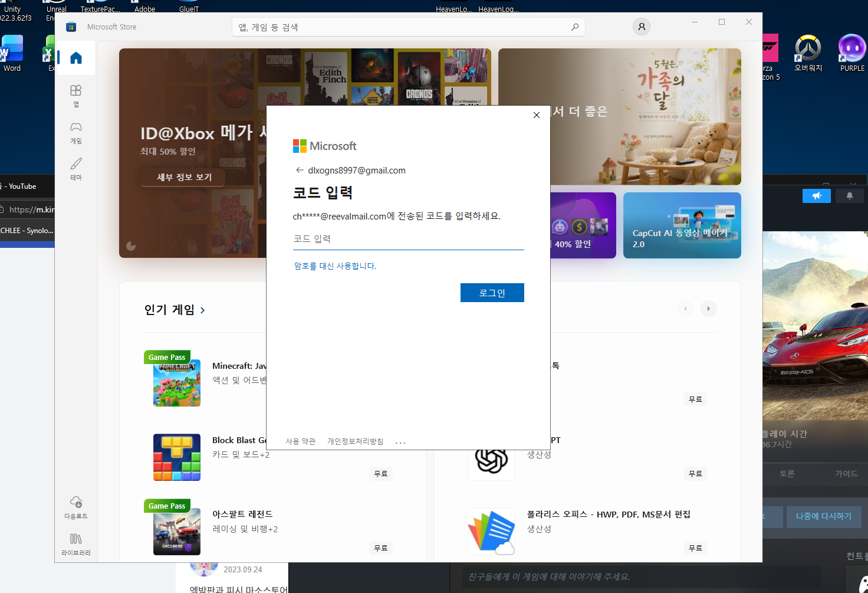
Task: Click 무료 button for 아스팔트 레전드
Action: pos(381,548)
